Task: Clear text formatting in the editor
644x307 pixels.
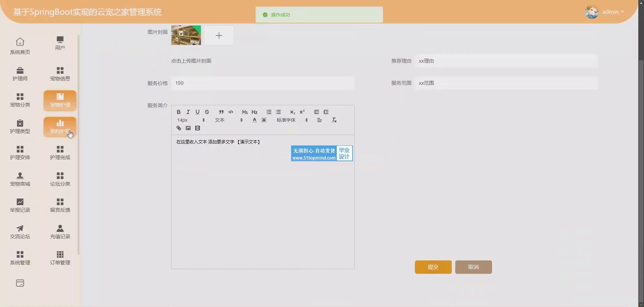Action: (334, 120)
